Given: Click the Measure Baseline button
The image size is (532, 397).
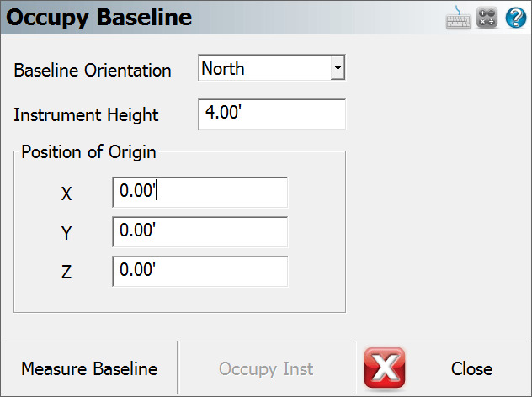Looking at the screenshot, I should click(89, 368).
